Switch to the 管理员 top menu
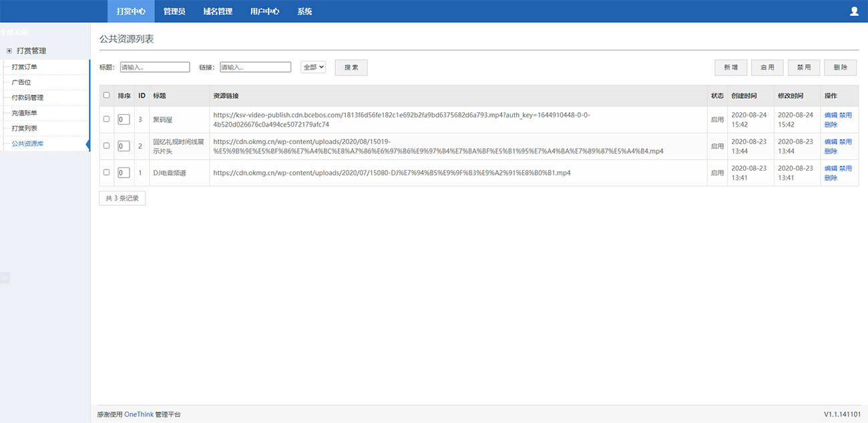 [x=174, y=11]
